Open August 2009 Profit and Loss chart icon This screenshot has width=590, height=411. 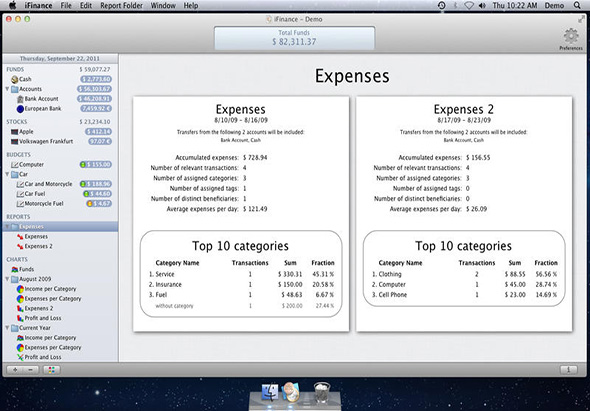pyautogui.click(x=20, y=318)
